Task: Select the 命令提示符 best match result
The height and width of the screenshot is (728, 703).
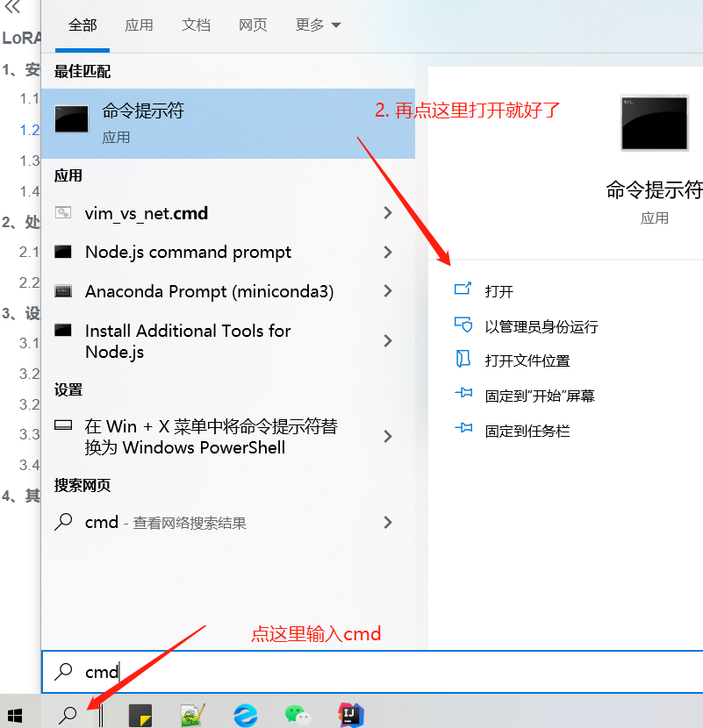Action: (x=227, y=124)
